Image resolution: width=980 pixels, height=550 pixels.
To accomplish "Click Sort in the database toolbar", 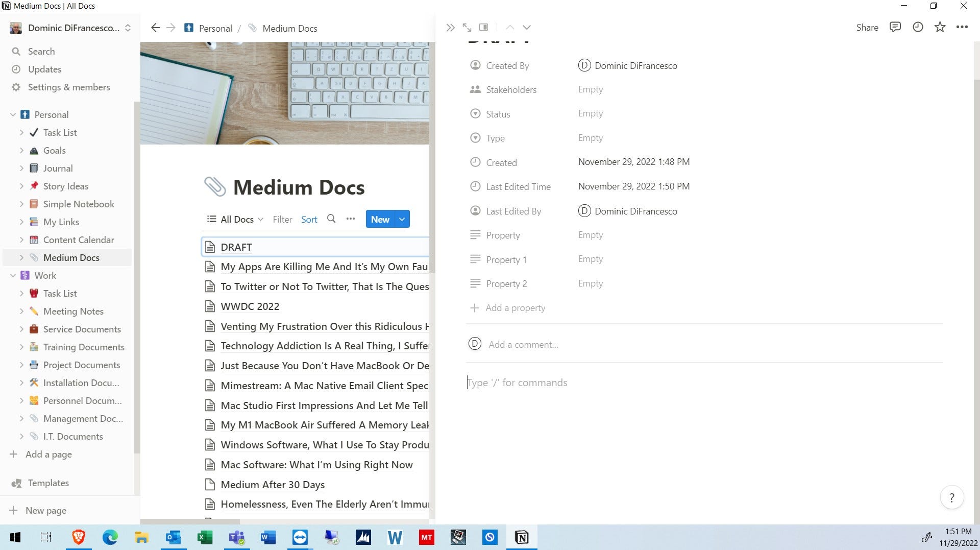I will click(309, 219).
